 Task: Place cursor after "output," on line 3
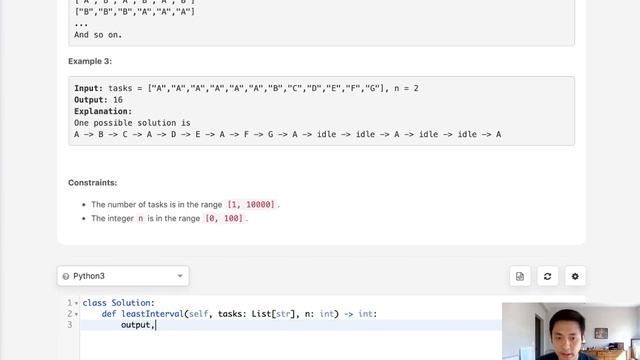pyautogui.click(x=156, y=325)
